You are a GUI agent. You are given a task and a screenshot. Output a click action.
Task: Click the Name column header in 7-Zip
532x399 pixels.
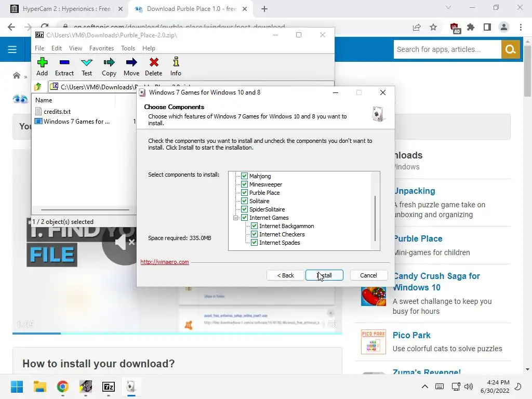[44, 100]
